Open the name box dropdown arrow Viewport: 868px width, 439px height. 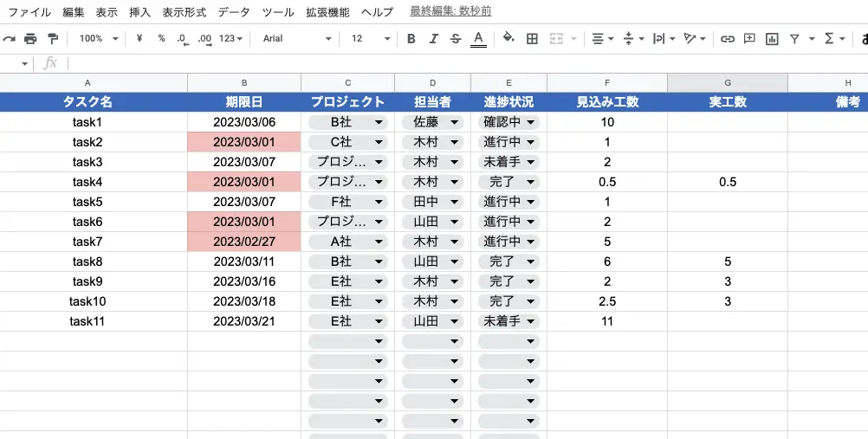pyautogui.click(x=24, y=64)
